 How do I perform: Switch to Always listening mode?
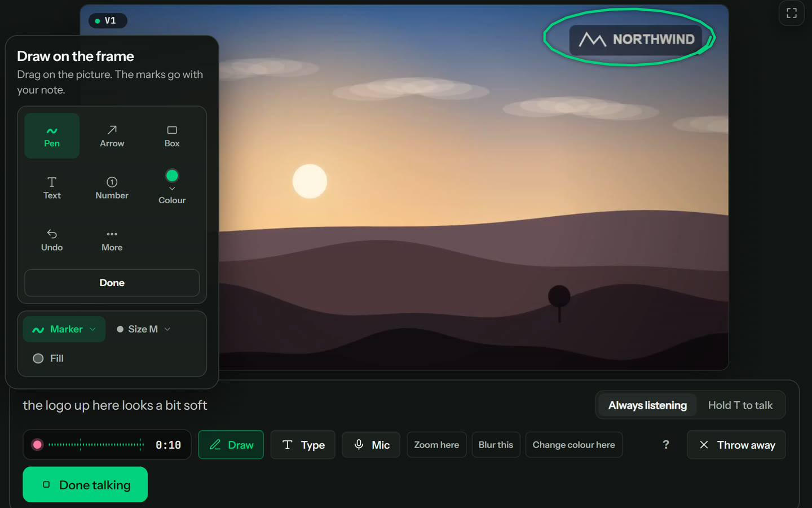(x=647, y=405)
